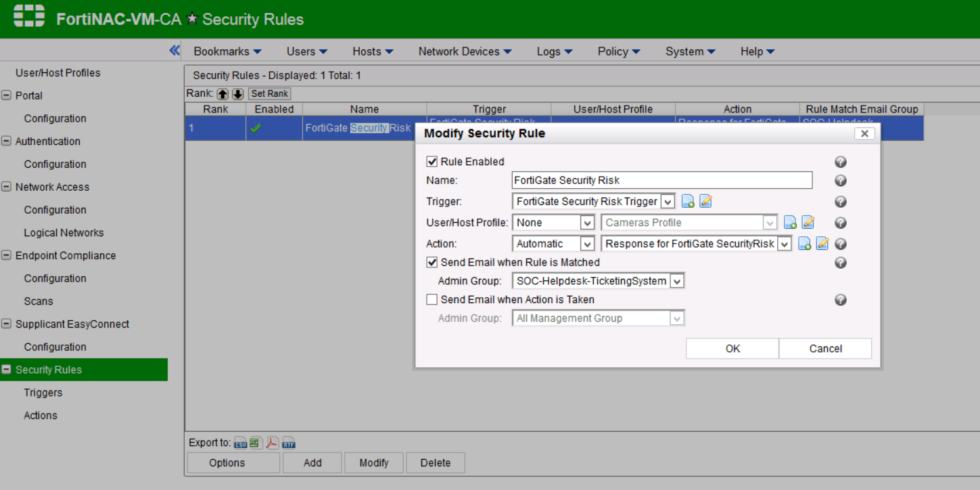Viewport: 980px width, 490px height.
Task: Click the add new Trigger icon
Action: pos(688,202)
